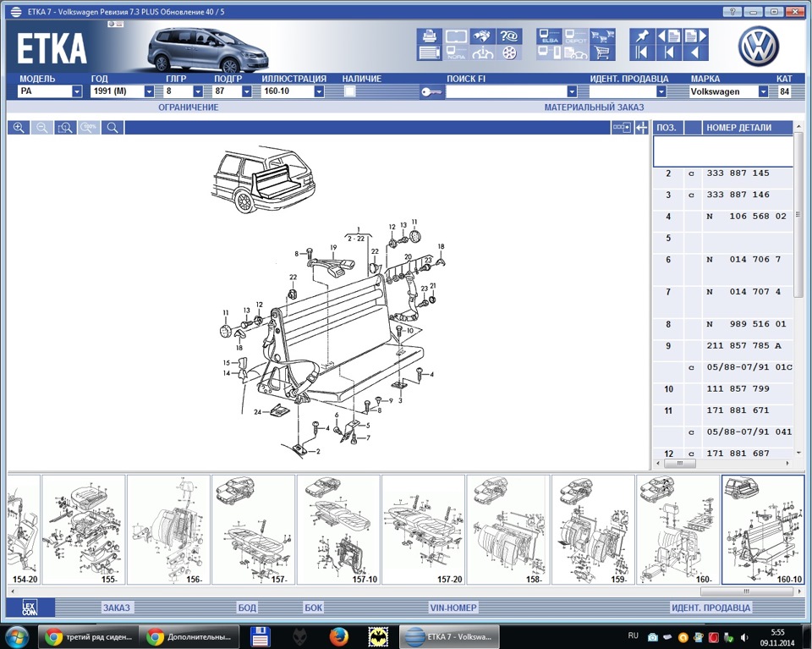Click the plain magnifier search icon
The image size is (812, 649).
coord(112,128)
